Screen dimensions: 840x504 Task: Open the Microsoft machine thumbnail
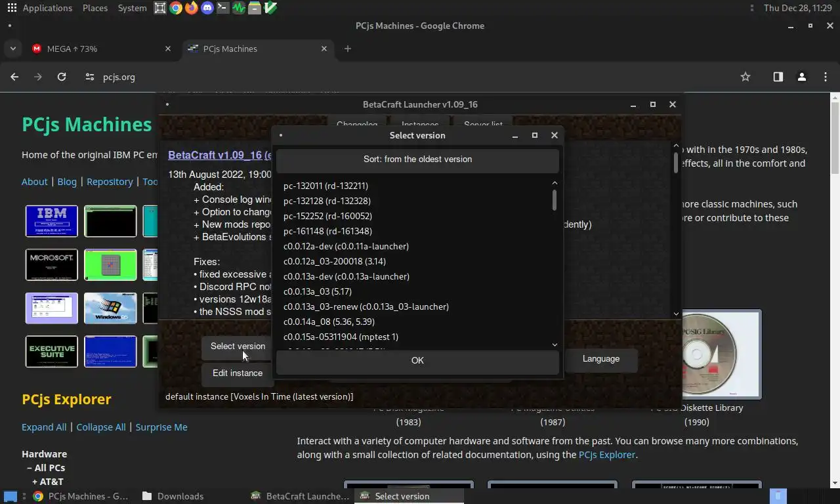(52, 264)
